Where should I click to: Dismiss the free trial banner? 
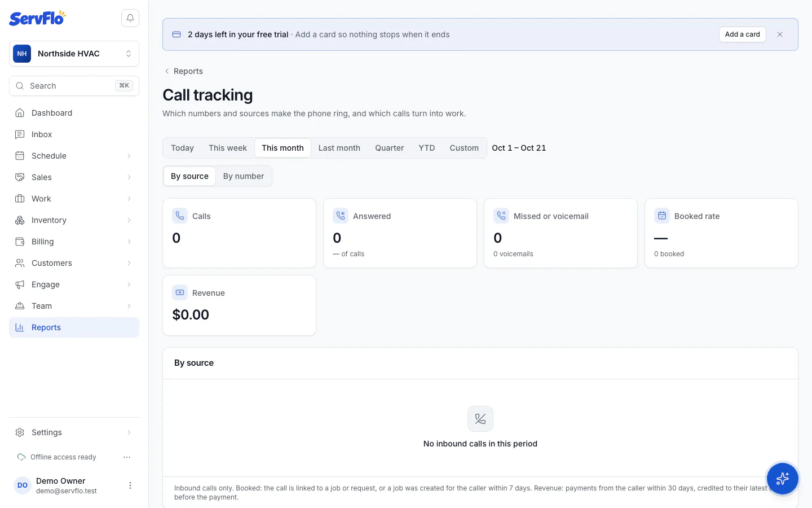tap(780, 34)
